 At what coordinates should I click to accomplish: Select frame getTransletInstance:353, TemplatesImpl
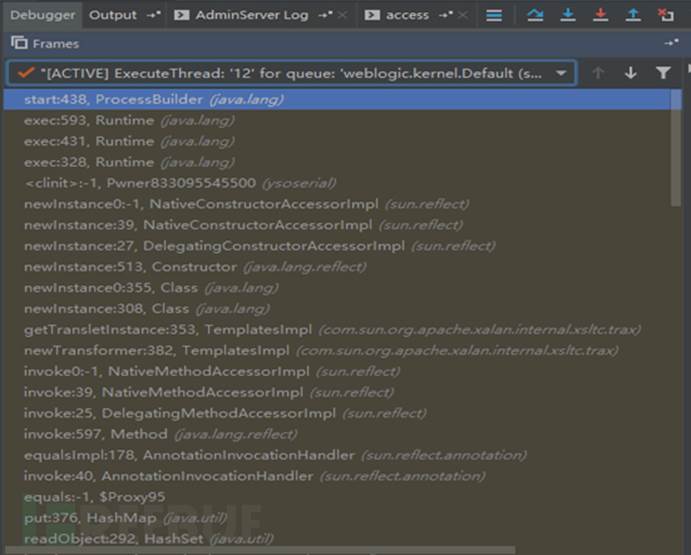[337, 330]
